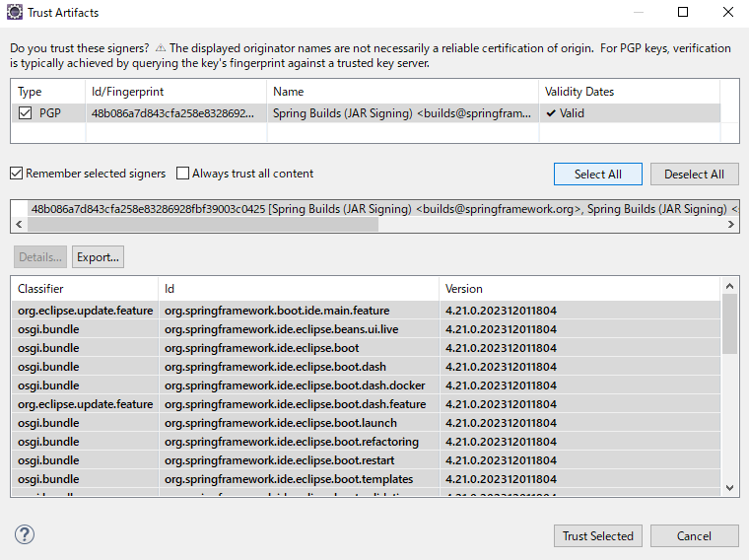Select row org.springframework.ide.eclipse.boot.templates

(366, 479)
